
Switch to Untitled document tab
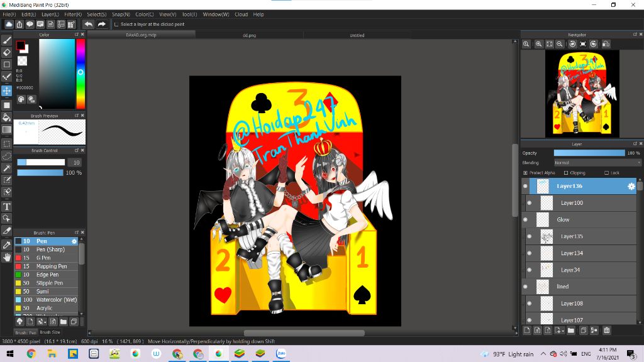tap(357, 35)
